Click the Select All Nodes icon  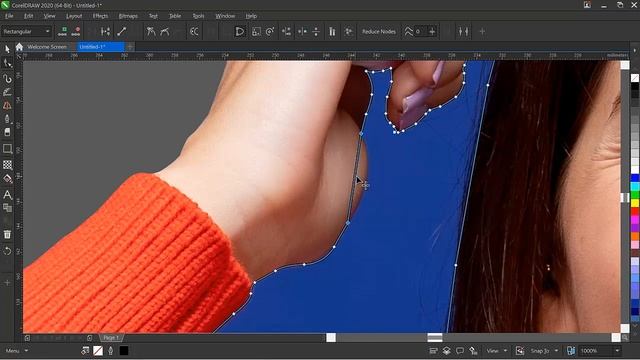[348, 31]
